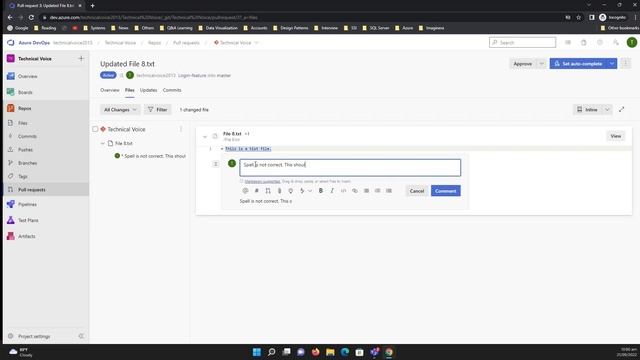This screenshot has width=640, height=360.
Task: Open Pushes under Repos
Action: click(x=46, y=150)
